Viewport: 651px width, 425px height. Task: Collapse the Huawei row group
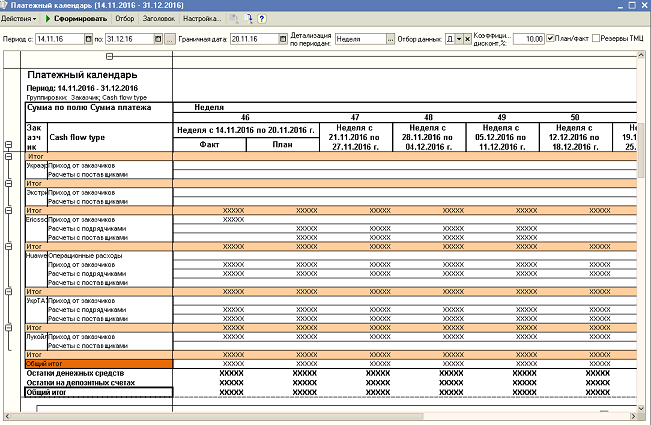click(8, 245)
